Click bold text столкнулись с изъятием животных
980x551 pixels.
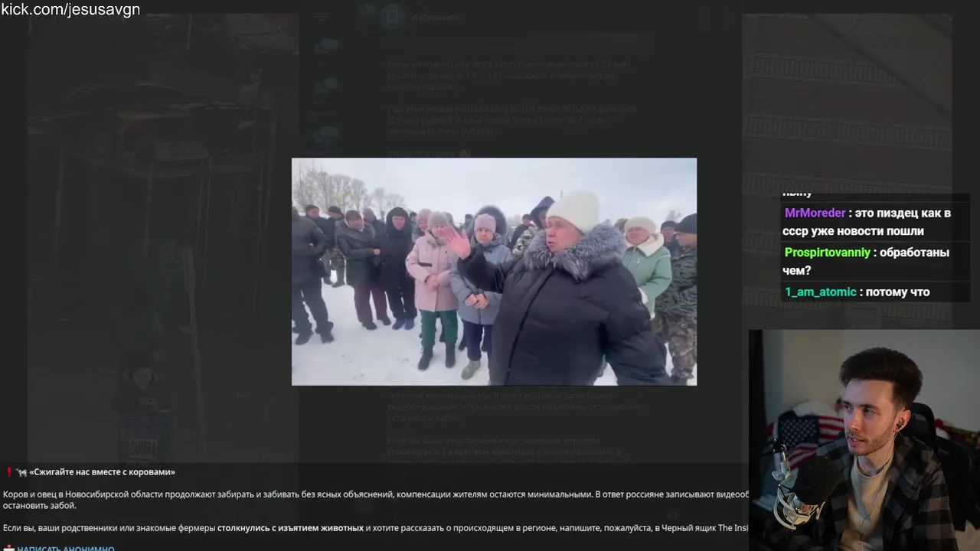[290, 528]
